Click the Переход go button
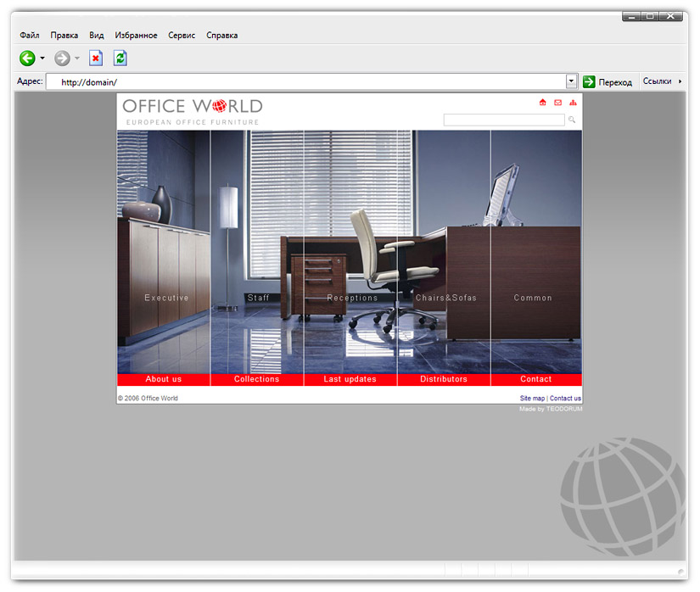This screenshot has width=700, height=592. 608,81
